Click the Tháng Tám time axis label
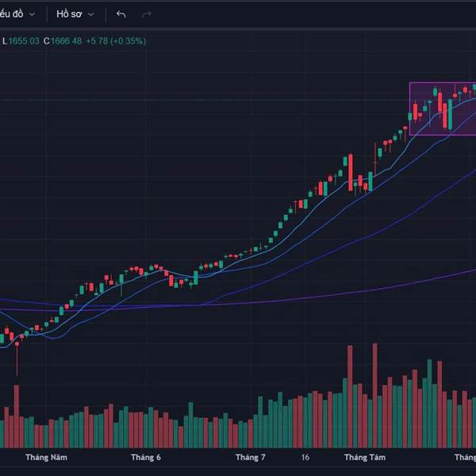 pos(365,457)
